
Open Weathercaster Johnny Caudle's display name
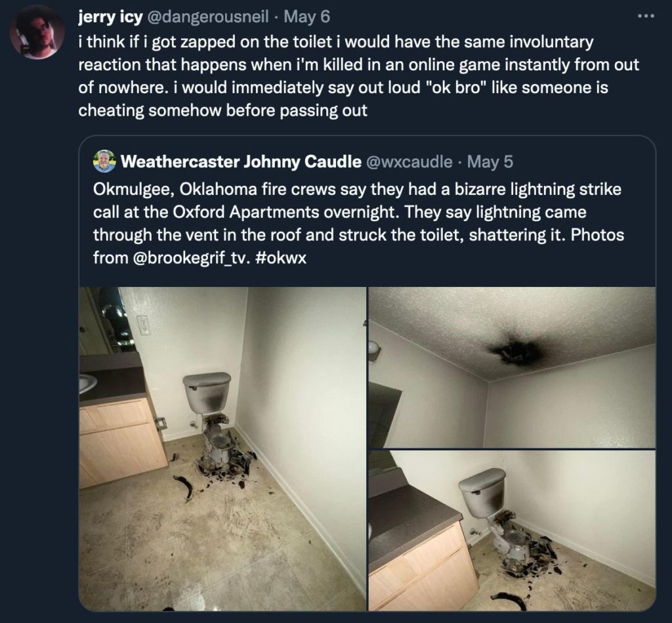[241, 161]
